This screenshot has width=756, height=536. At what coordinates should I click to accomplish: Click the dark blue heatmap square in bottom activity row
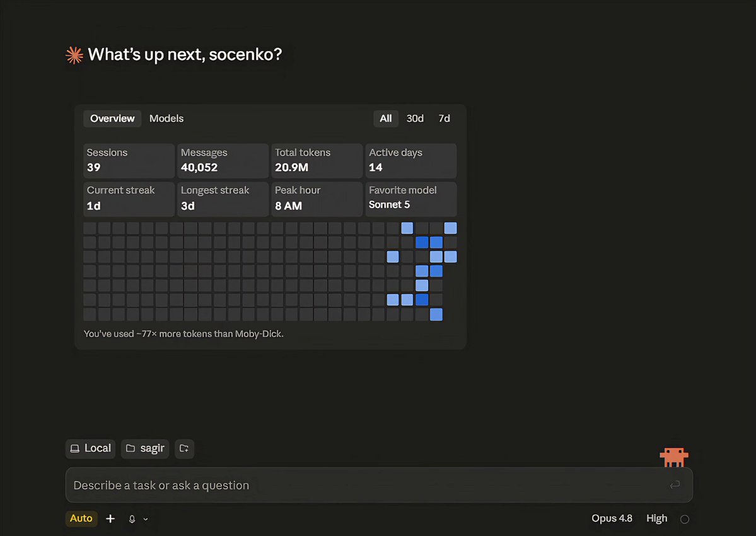click(x=422, y=300)
